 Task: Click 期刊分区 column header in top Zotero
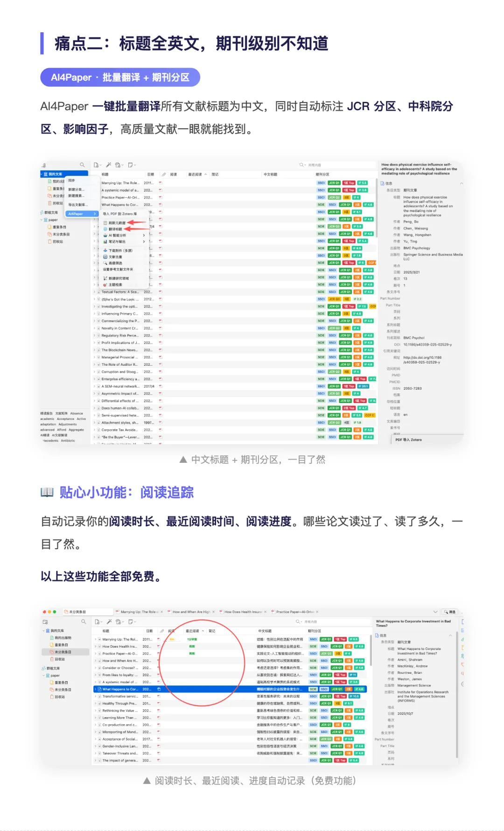[322, 175]
